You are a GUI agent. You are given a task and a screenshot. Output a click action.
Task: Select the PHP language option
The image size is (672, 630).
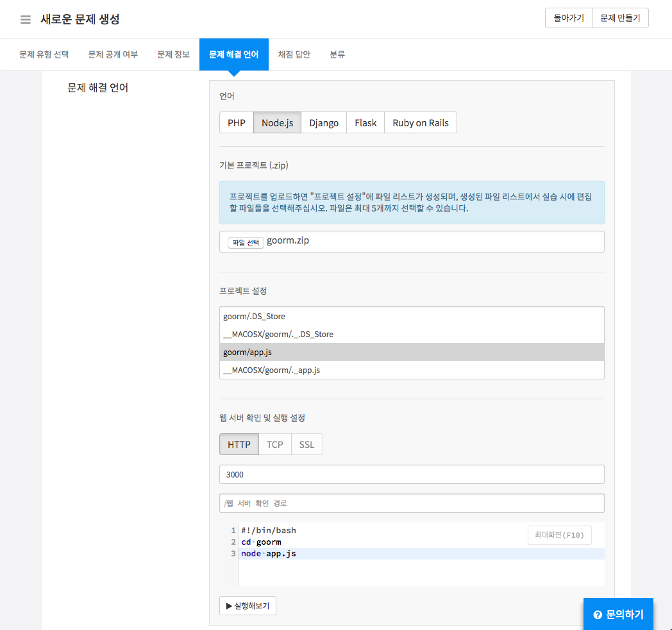(x=237, y=122)
